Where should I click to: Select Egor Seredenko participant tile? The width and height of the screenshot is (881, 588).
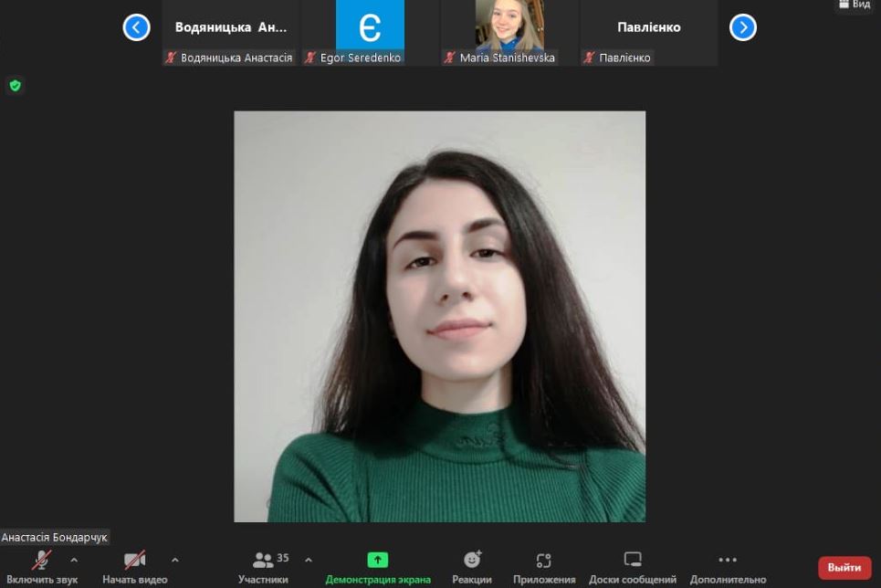pyautogui.click(x=370, y=33)
